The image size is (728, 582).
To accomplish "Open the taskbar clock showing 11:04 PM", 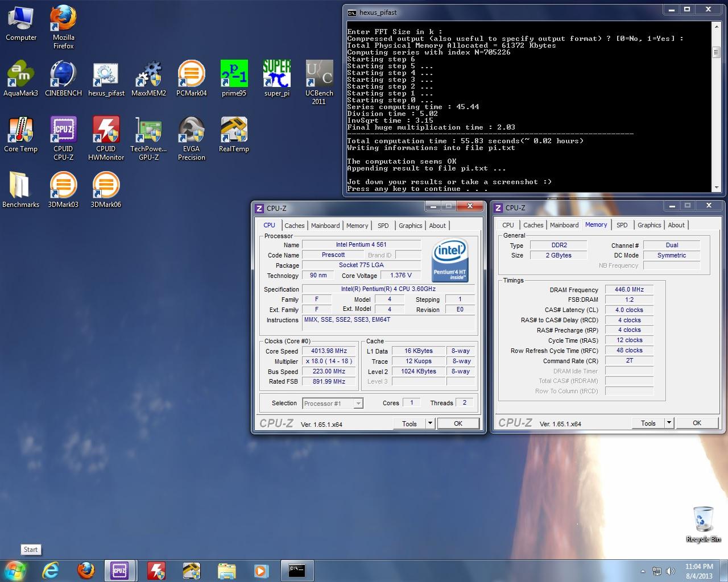I will (699, 571).
